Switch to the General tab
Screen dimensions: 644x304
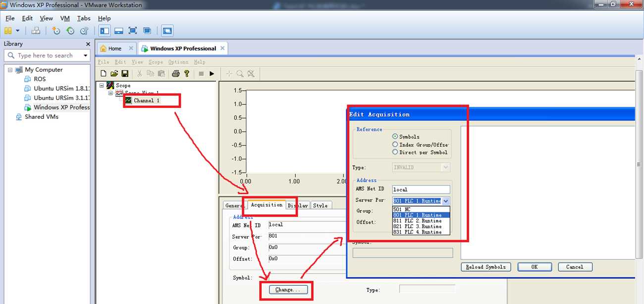234,205
